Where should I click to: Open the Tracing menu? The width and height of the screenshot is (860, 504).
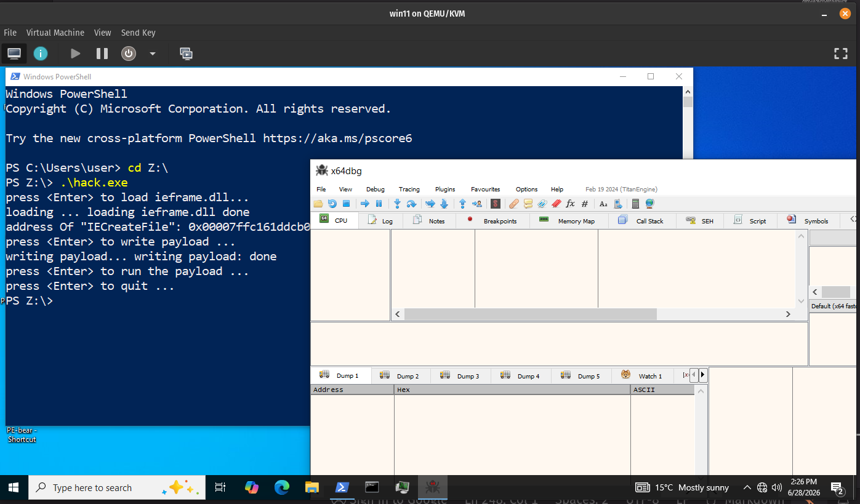(409, 189)
